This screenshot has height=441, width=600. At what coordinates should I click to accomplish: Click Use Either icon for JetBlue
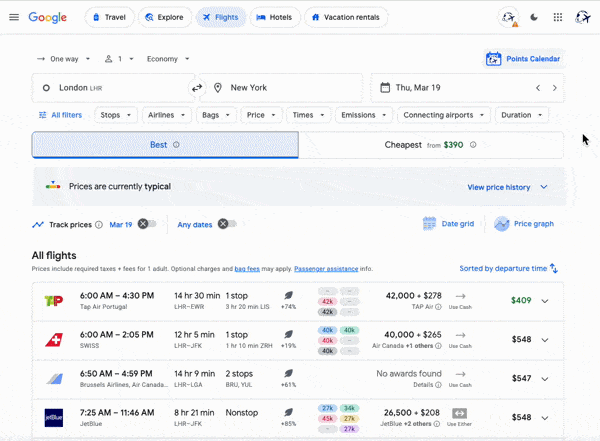pos(460,413)
